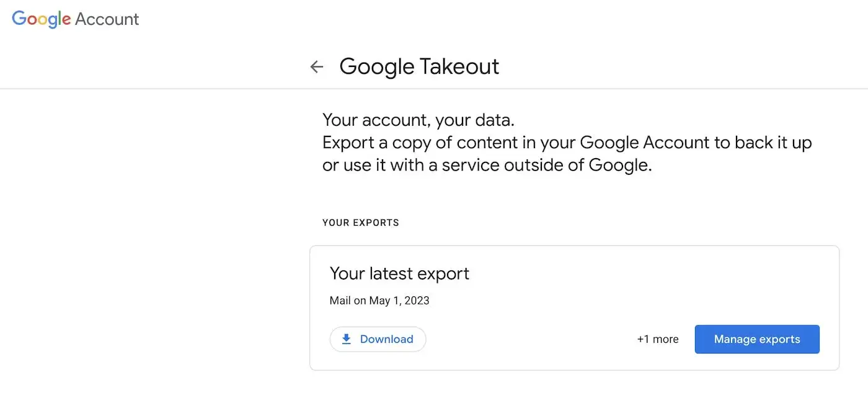Select the YOUR EXPORTS section heading
Image resolution: width=868 pixels, height=398 pixels.
pyautogui.click(x=361, y=222)
